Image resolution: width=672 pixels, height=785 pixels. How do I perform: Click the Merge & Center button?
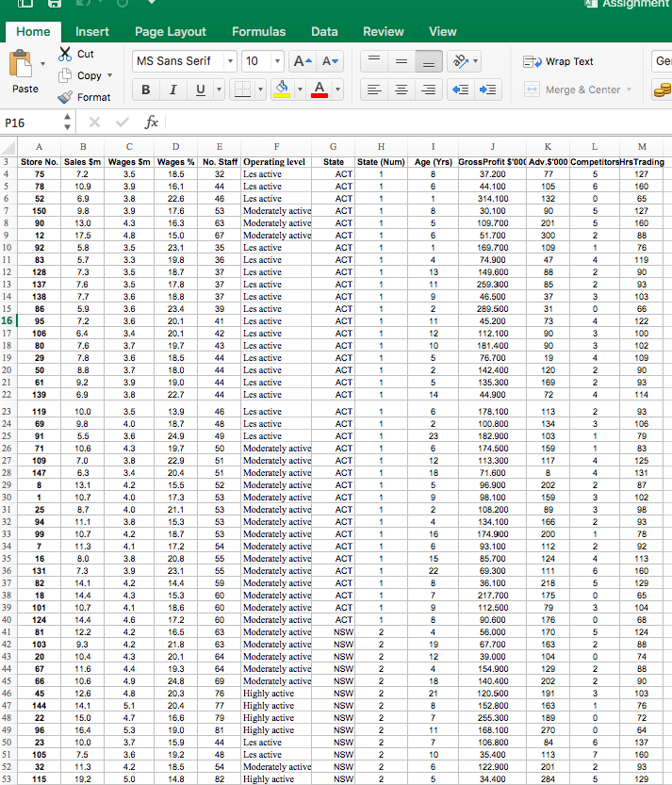[x=572, y=90]
